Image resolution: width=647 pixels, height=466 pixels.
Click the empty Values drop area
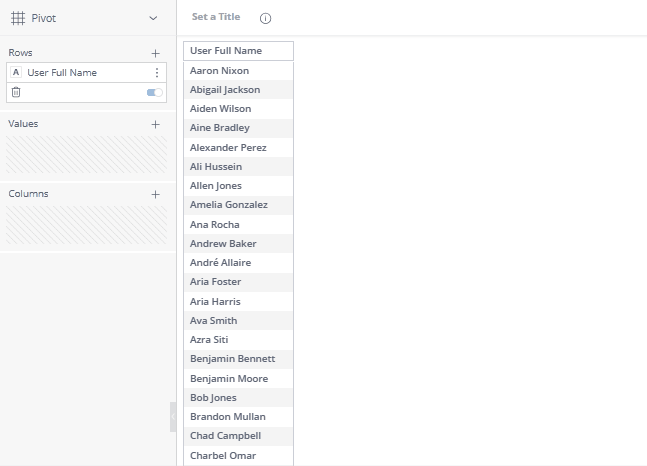tap(86, 155)
